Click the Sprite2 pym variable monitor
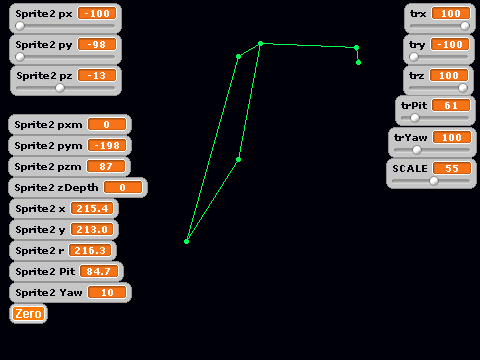This screenshot has width=480, height=360. point(70,146)
